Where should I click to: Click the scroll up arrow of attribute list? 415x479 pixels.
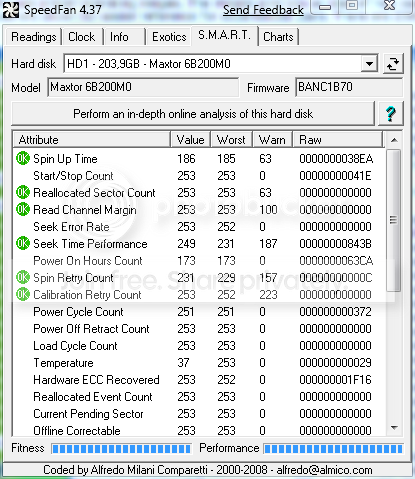click(x=394, y=140)
